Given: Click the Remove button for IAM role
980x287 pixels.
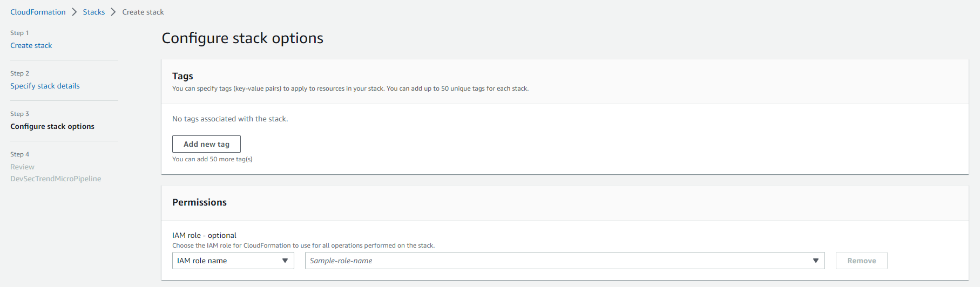Looking at the screenshot, I should click(x=862, y=261).
